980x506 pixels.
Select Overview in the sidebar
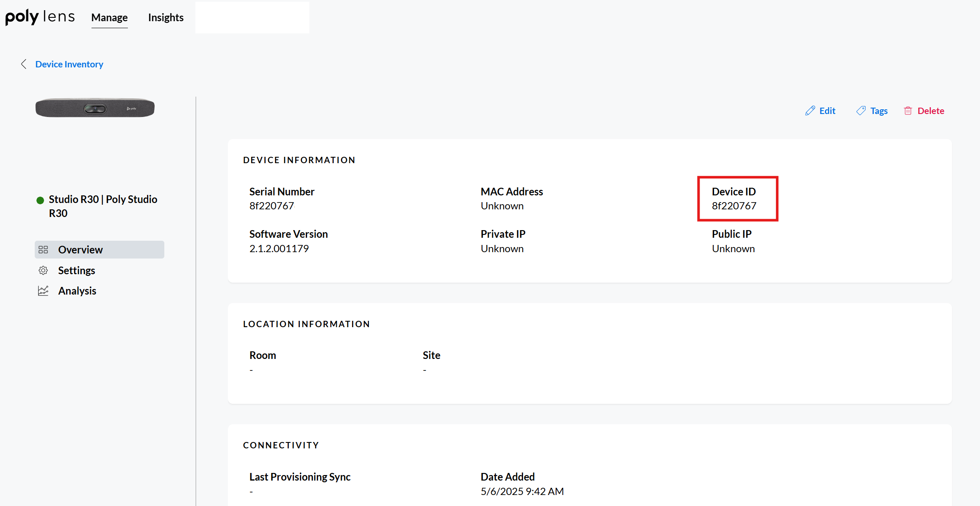tap(100, 250)
